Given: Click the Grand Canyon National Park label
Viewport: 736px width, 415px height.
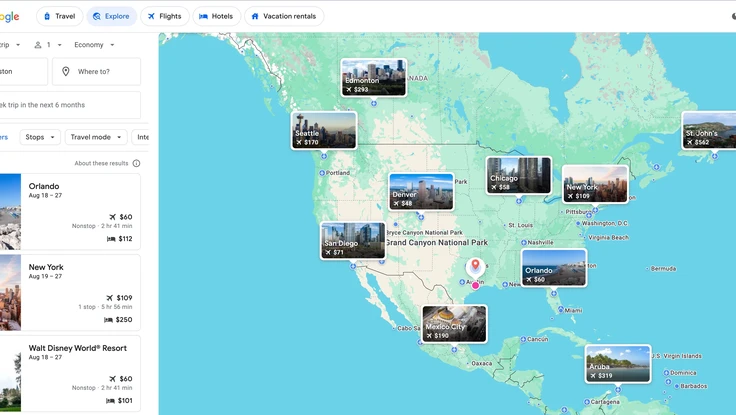Looking at the screenshot, I should click(437, 243).
